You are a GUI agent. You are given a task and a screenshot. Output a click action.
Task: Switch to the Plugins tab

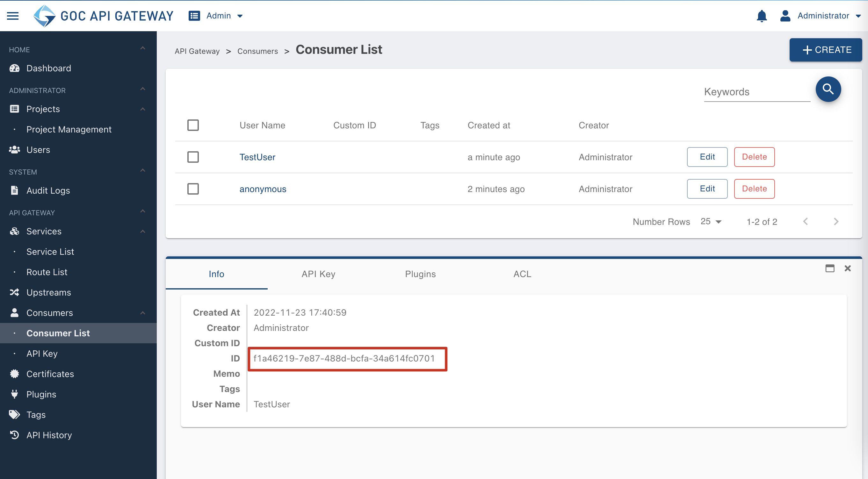click(x=420, y=274)
